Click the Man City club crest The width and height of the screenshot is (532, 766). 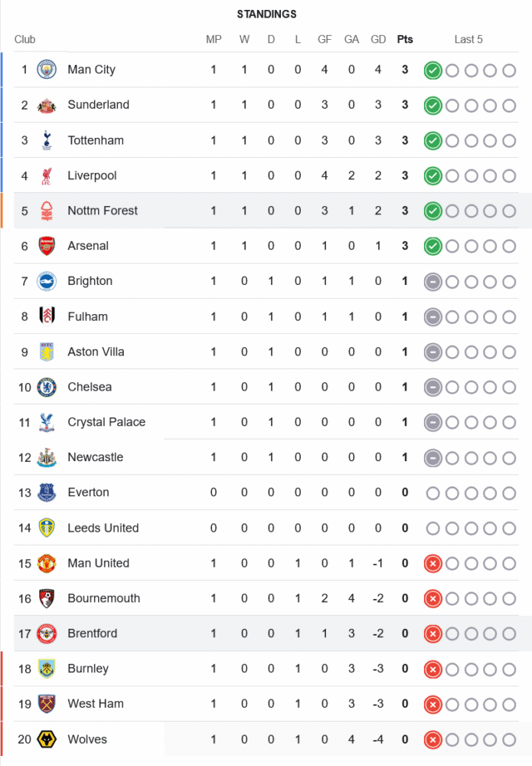click(x=47, y=70)
